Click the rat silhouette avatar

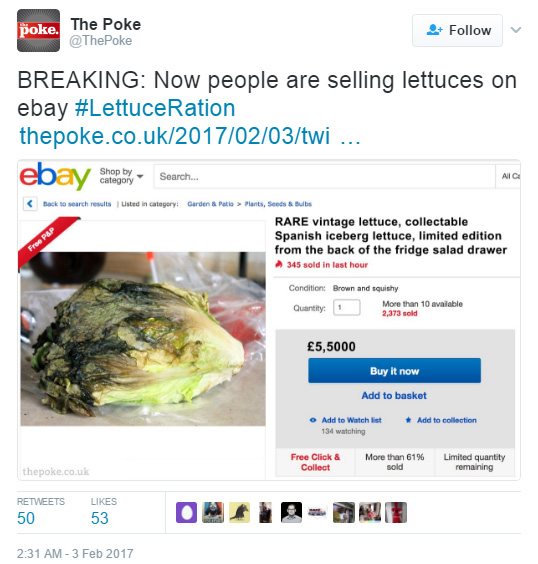click(x=240, y=512)
